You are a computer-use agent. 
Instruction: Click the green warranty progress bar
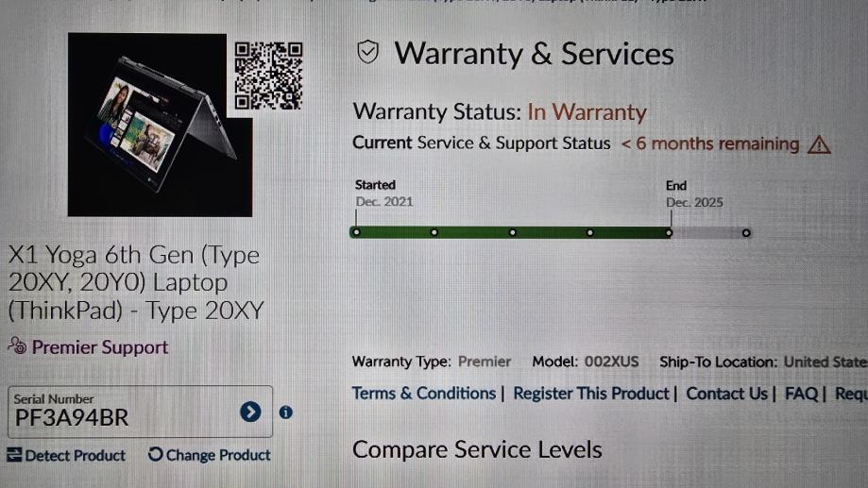(512, 232)
